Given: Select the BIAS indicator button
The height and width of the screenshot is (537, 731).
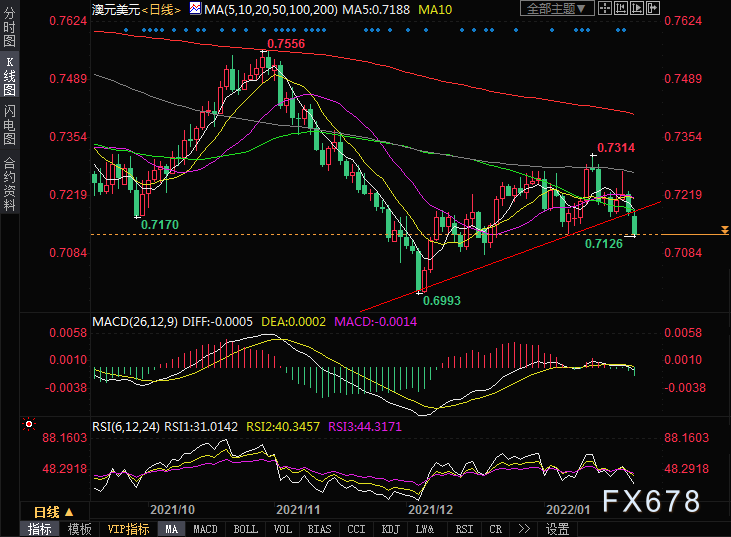Looking at the screenshot, I should click(319, 529).
